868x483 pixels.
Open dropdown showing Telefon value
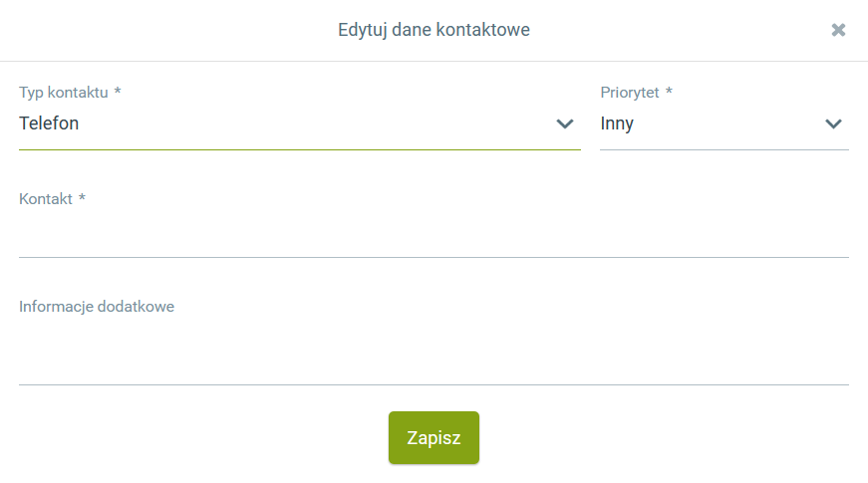[x=279, y=124]
